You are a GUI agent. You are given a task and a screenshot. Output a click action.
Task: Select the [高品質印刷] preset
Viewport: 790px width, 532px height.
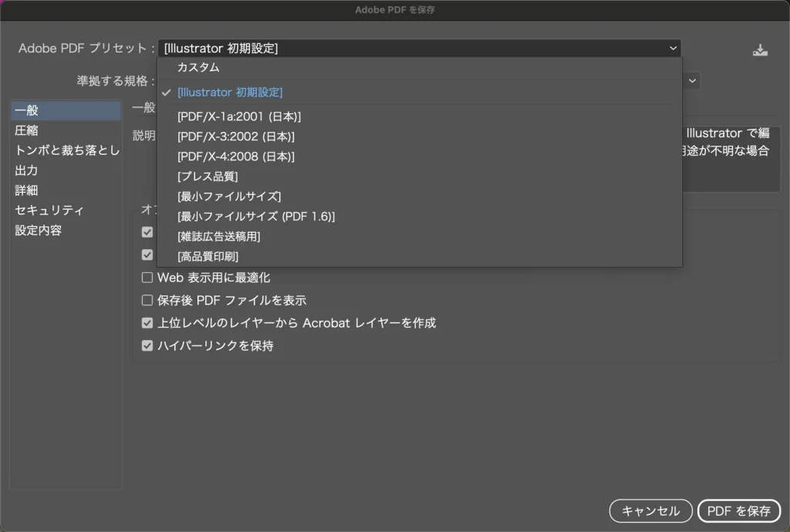420,256
